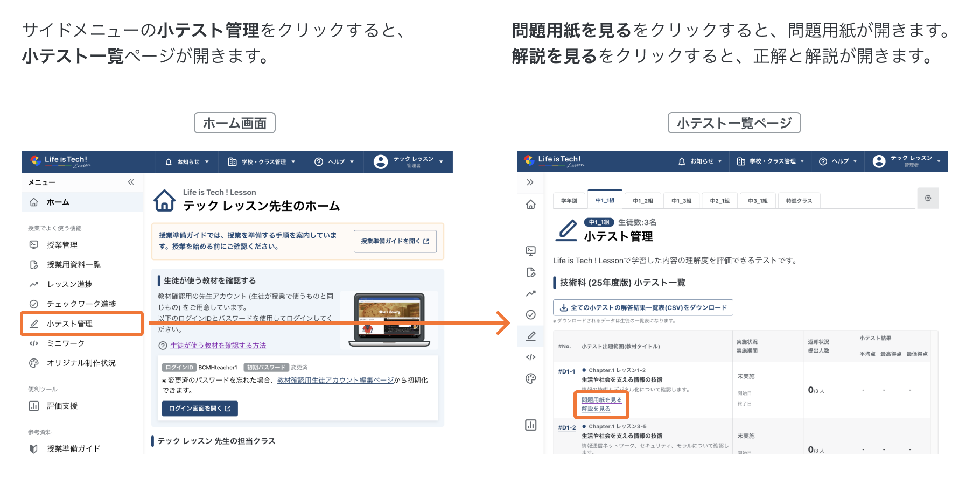Download all quiz results with the CSV button

[x=643, y=307]
